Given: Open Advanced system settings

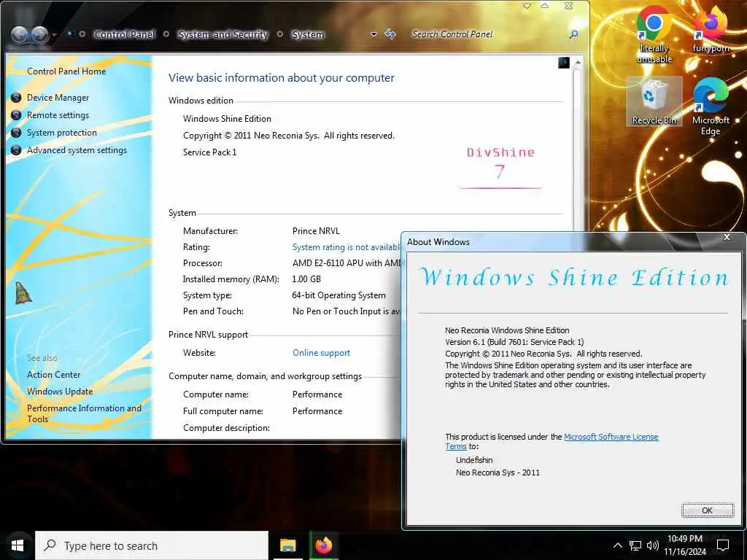Looking at the screenshot, I should tap(77, 150).
